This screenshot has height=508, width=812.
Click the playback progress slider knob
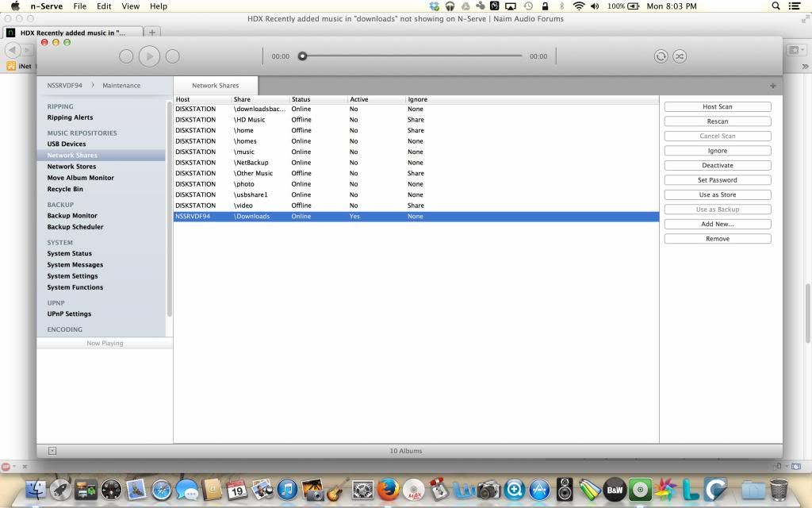(x=302, y=56)
